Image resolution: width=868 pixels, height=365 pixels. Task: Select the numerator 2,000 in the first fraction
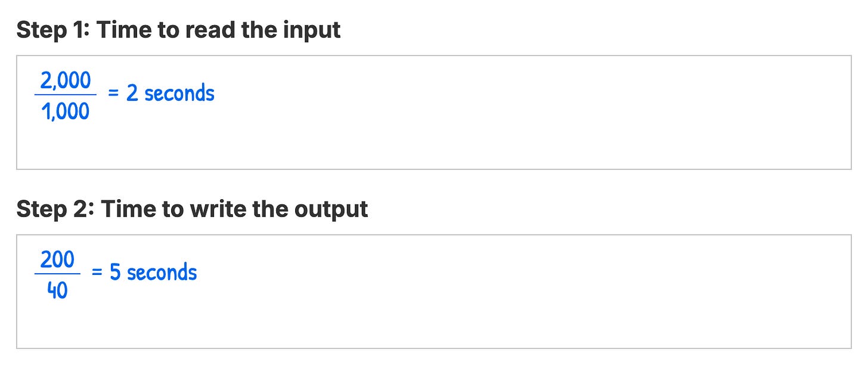[x=66, y=80]
